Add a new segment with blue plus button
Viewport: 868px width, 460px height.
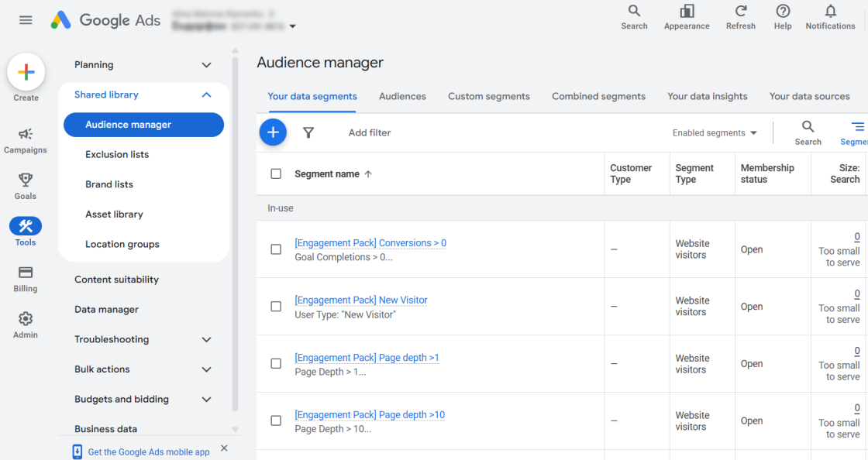coord(273,132)
